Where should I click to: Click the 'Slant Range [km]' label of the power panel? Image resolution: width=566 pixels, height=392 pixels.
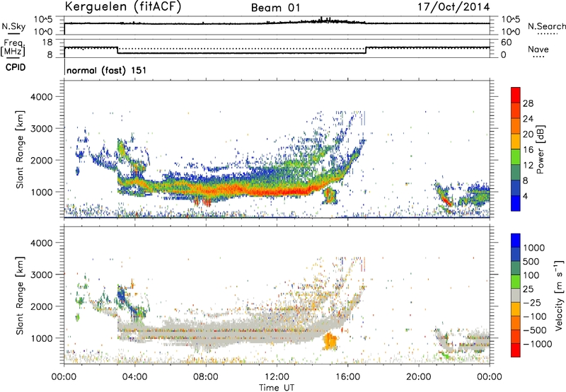(x=20, y=149)
